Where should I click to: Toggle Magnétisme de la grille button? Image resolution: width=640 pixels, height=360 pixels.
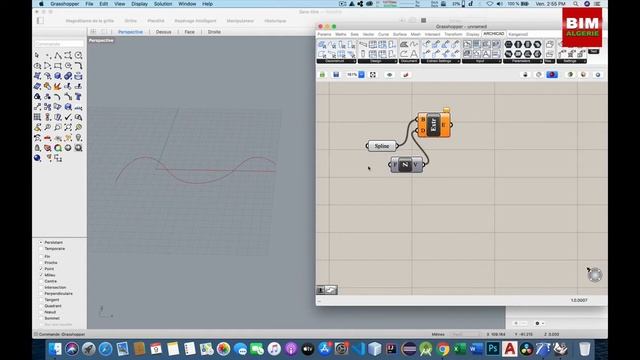pyautogui.click(x=90, y=20)
